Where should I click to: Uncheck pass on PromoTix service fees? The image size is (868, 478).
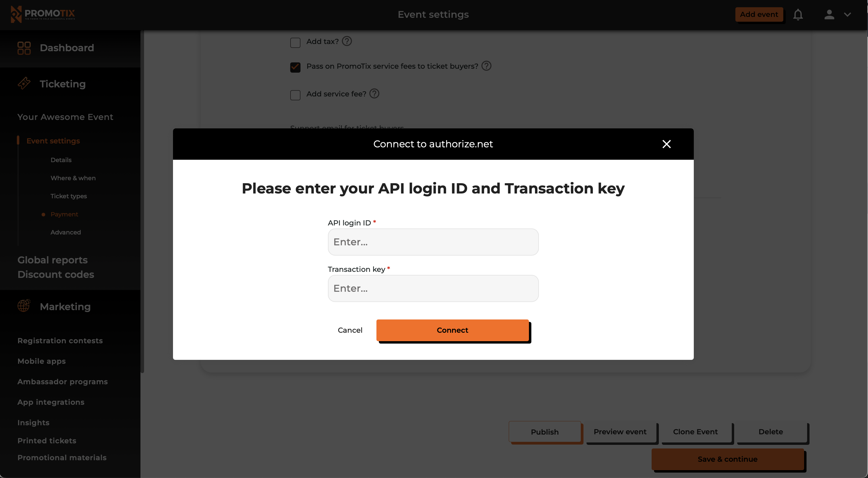click(x=295, y=67)
